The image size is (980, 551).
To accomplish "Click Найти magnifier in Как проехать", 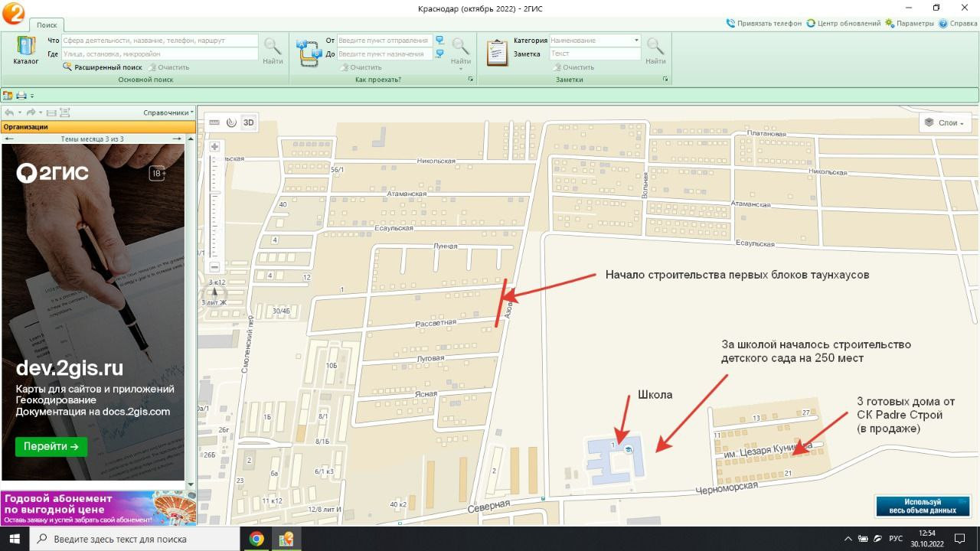I will (x=461, y=51).
